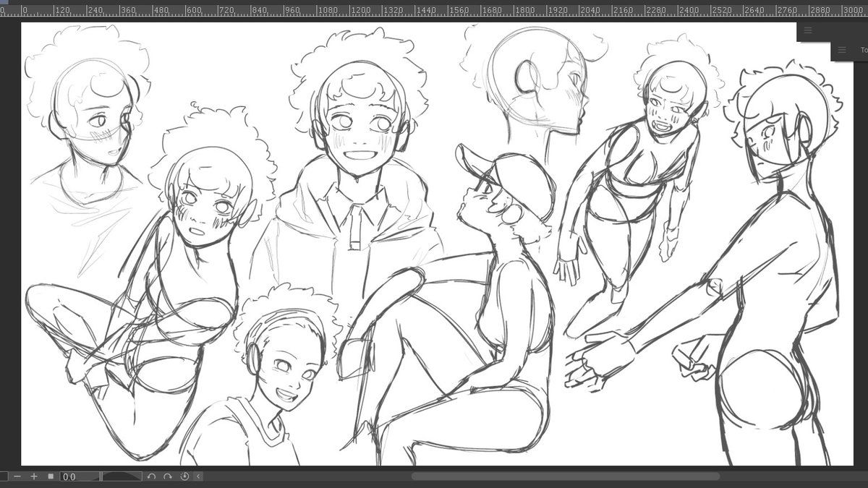868x488 pixels.
Task: Click the fit-to-screen square icon
Action: (51, 476)
